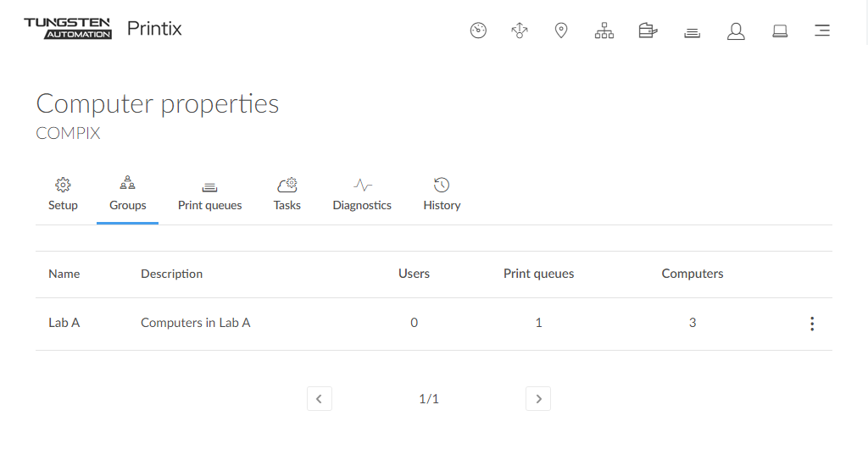Screen dimensions: 868x449
Task: Switch to the Setup tab
Action: pos(63,194)
